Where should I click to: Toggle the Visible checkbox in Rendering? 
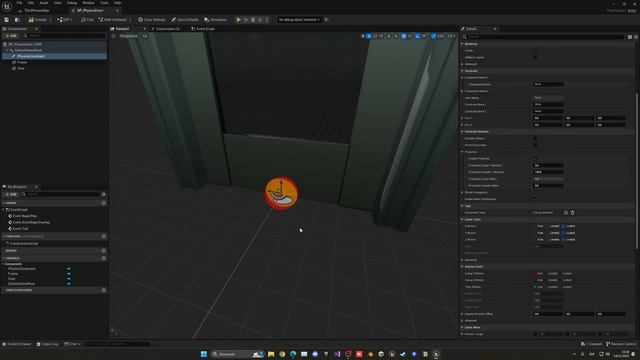(x=535, y=51)
